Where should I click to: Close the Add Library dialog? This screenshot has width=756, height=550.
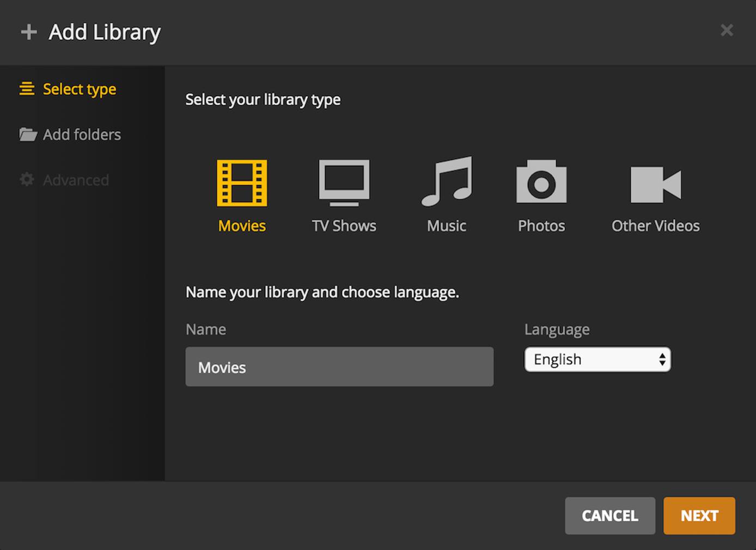click(727, 30)
